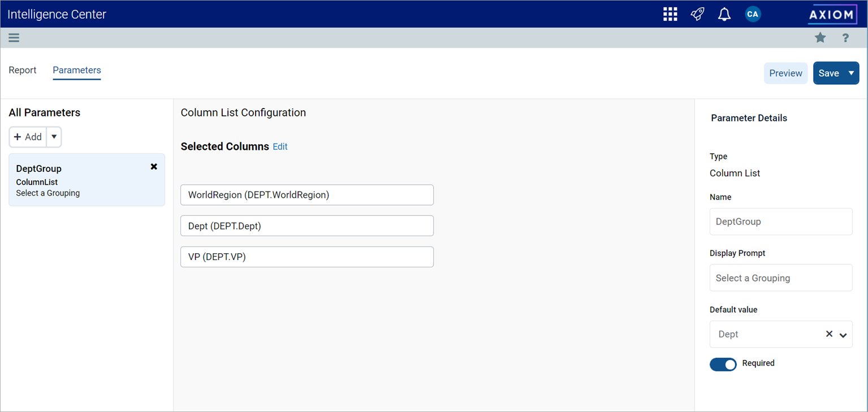Open the CA user profile avatar

click(752, 14)
